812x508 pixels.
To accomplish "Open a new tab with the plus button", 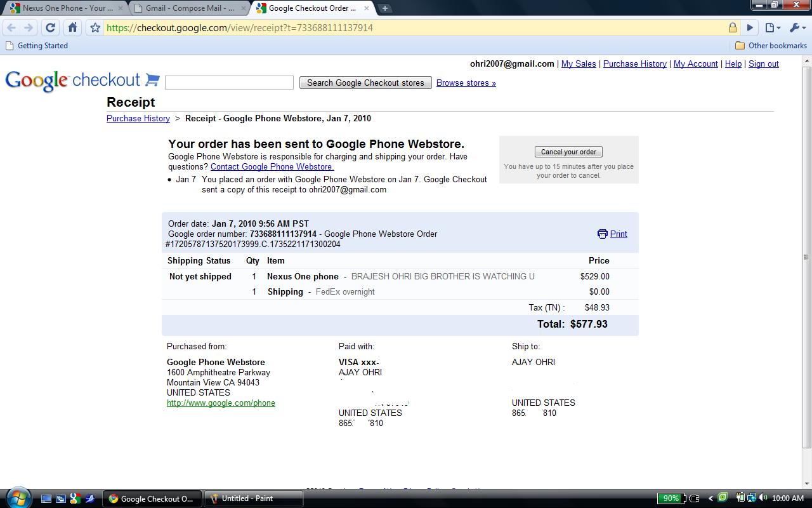I will click(384, 8).
